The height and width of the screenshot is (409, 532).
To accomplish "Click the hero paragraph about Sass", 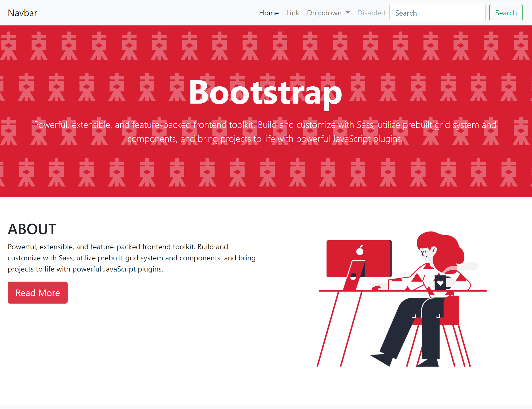I will tap(265, 132).
